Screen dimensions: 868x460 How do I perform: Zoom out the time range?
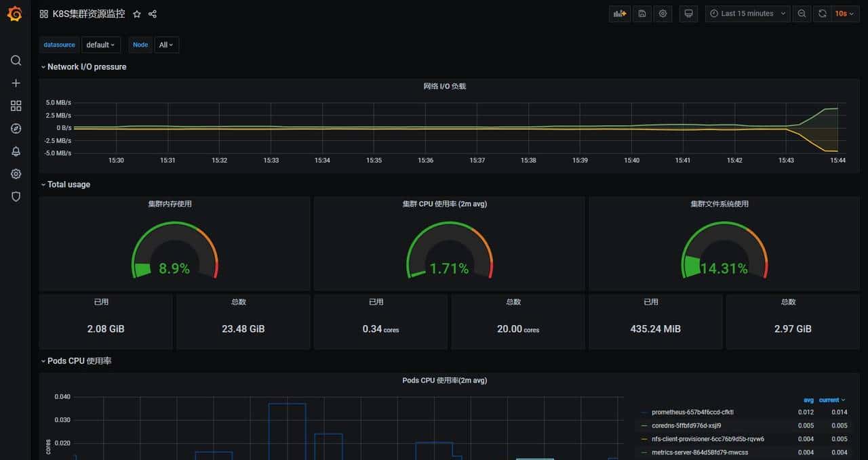click(x=802, y=14)
